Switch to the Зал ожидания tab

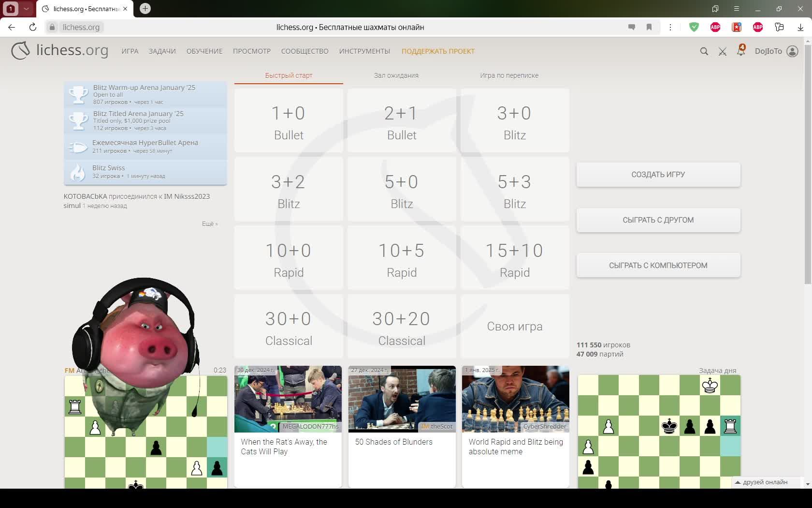pyautogui.click(x=396, y=75)
